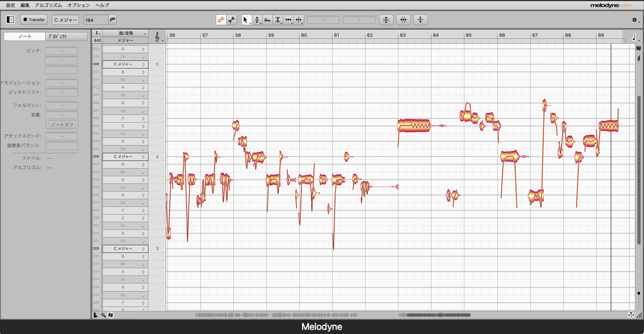Open the gear settings menu
This screenshot has width=644, height=334.
[634, 20]
